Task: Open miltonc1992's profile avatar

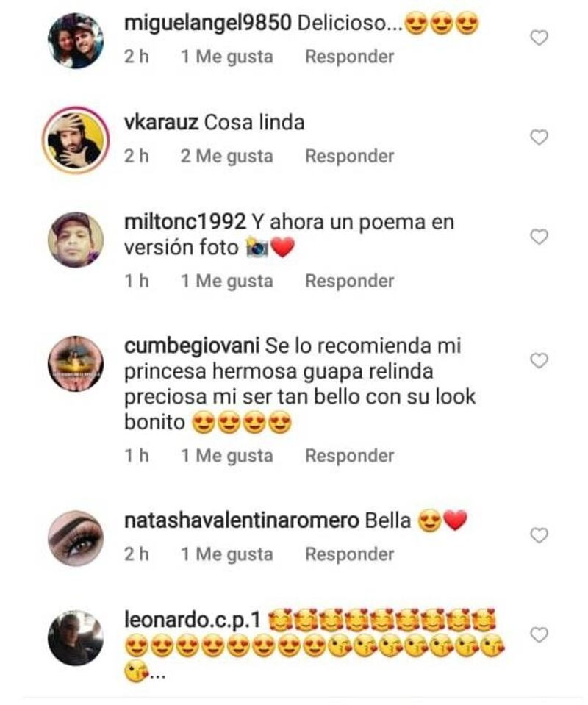Action: pos(76,240)
